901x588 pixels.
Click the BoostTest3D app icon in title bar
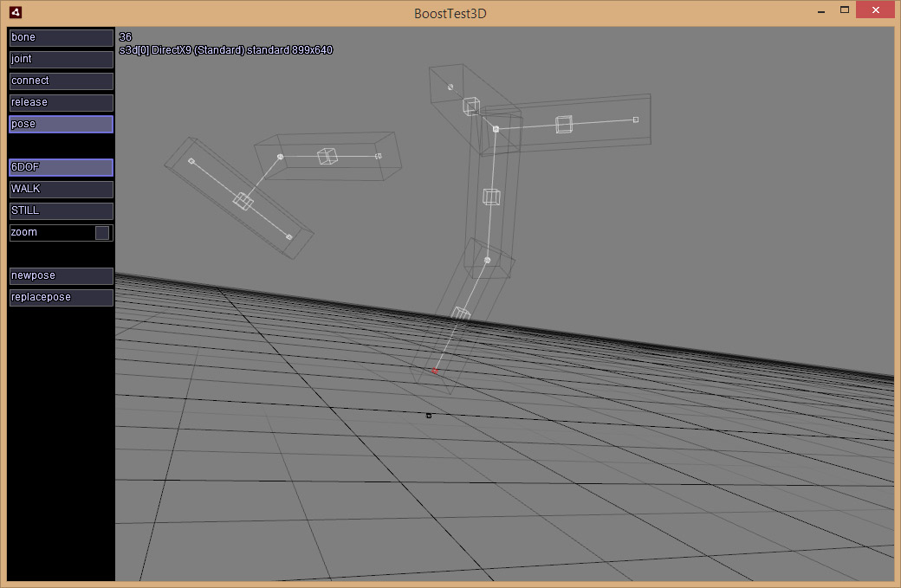pyautogui.click(x=16, y=12)
